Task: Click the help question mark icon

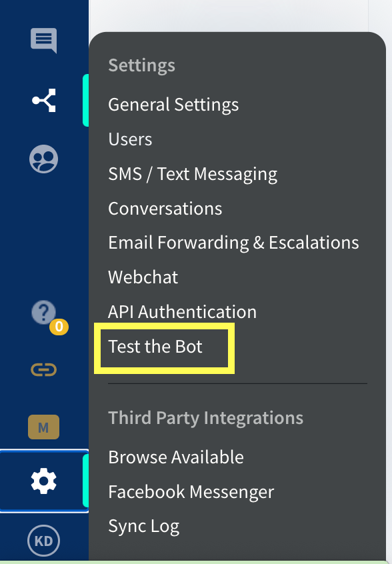Action: (x=43, y=312)
